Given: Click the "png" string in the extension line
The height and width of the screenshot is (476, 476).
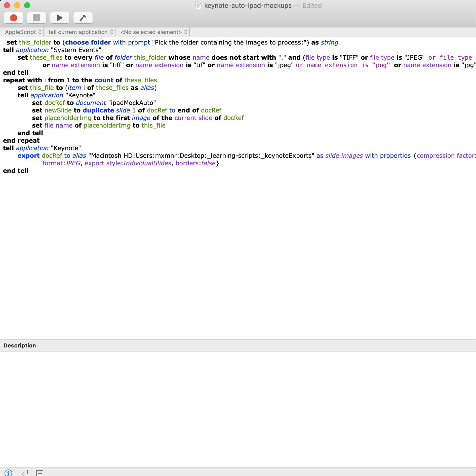Looking at the screenshot, I should (x=381, y=65).
